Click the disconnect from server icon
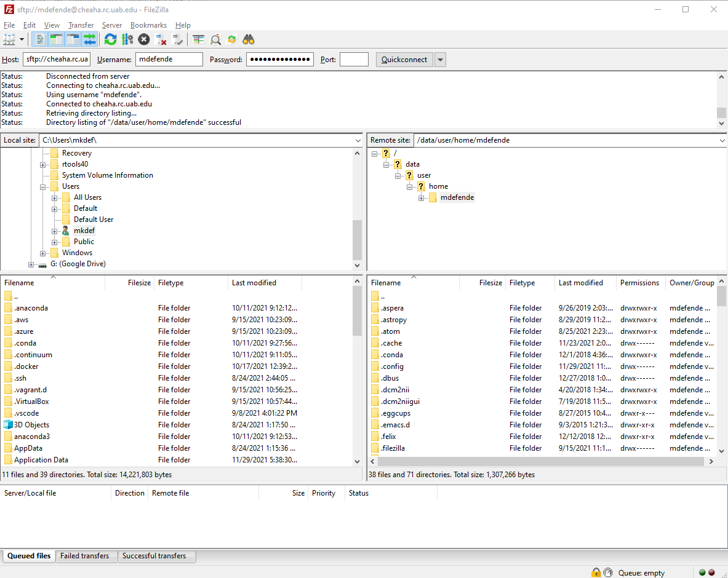The width and height of the screenshot is (728, 578). pyautogui.click(x=161, y=39)
